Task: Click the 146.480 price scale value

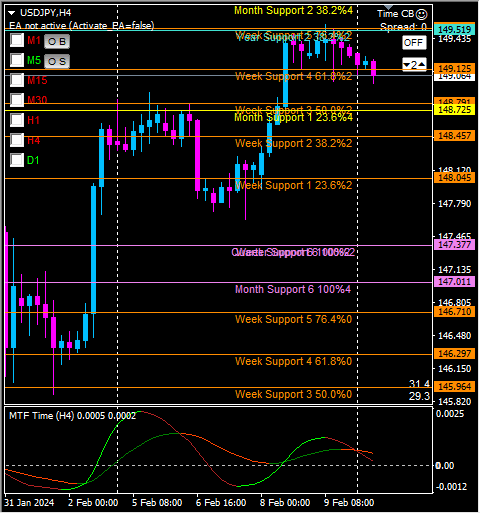Action: pyautogui.click(x=454, y=335)
